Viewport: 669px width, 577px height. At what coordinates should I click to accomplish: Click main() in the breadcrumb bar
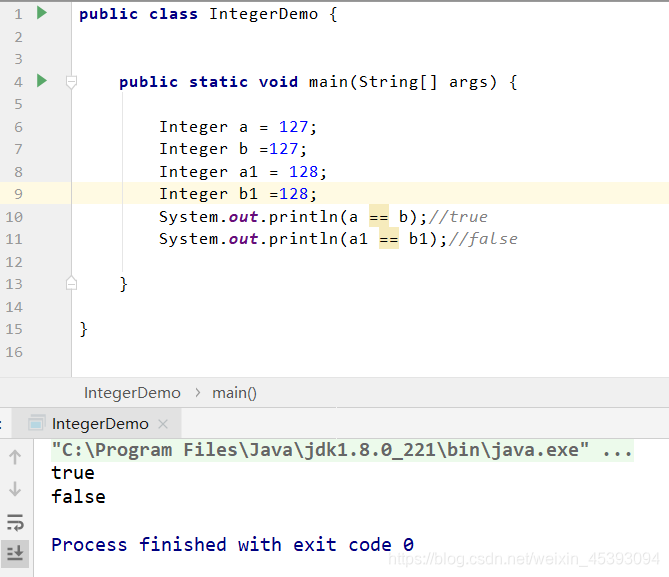coord(235,393)
